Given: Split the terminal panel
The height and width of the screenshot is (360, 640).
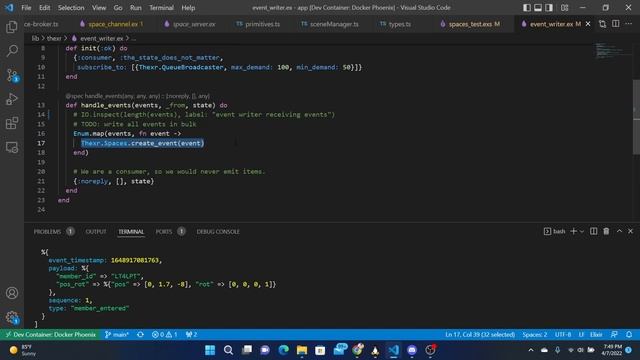Looking at the screenshot, I should click(593, 231).
